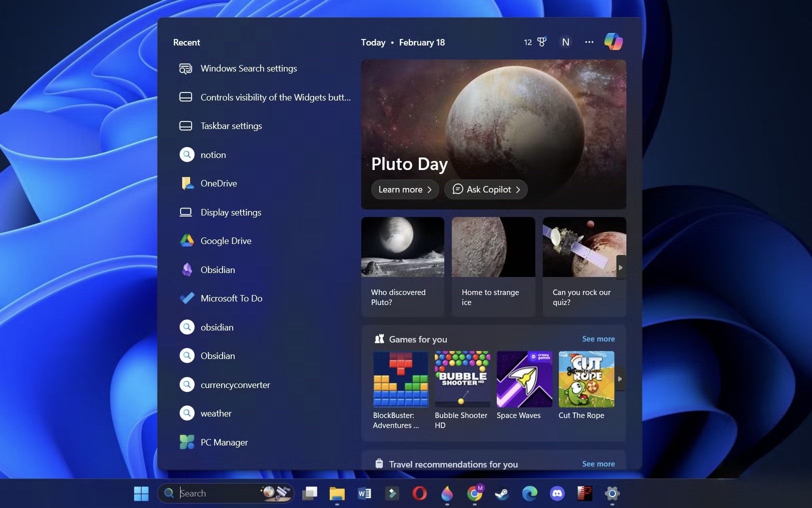Click Ask Copilot about Pluto Day

(485, 189)
